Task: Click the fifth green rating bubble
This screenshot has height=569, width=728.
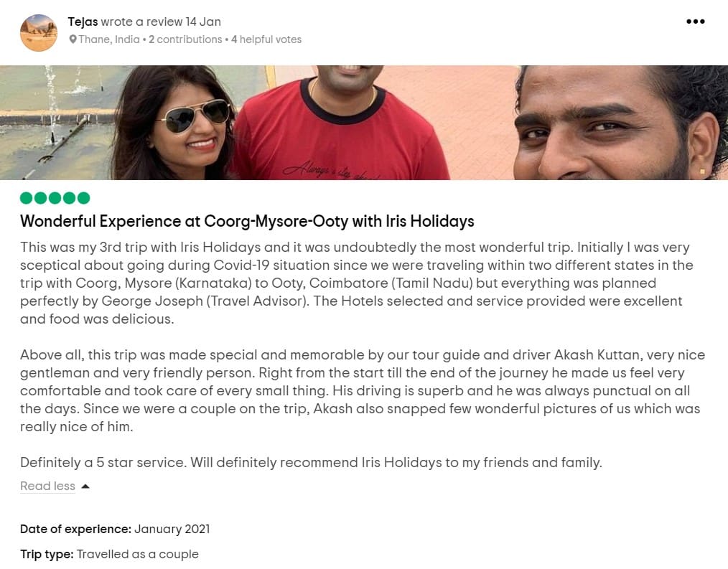Action: tap(83, 198)
